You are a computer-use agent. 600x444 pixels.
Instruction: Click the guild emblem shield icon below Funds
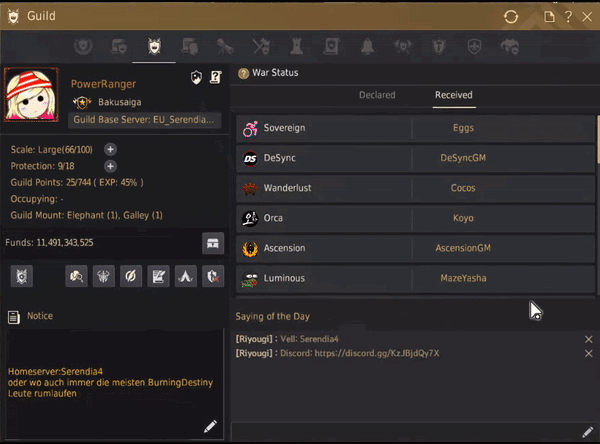click(22, 276)
